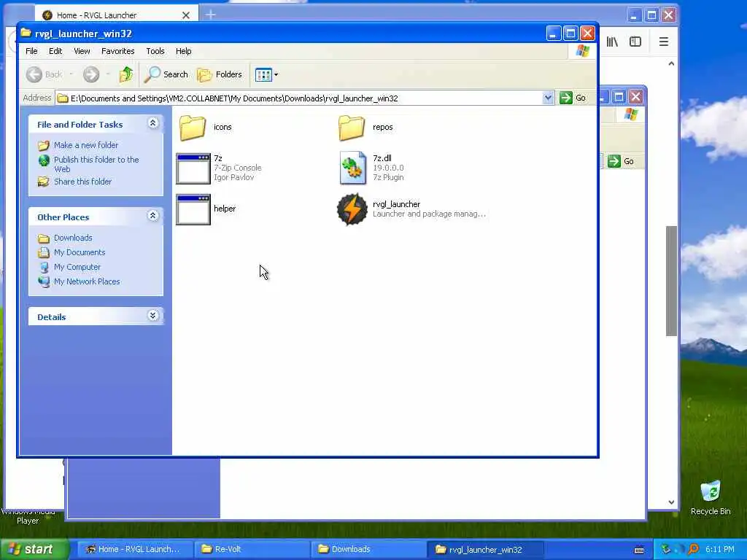Click the Go button in rvgl_launcher_win32 window

point(573,98)
